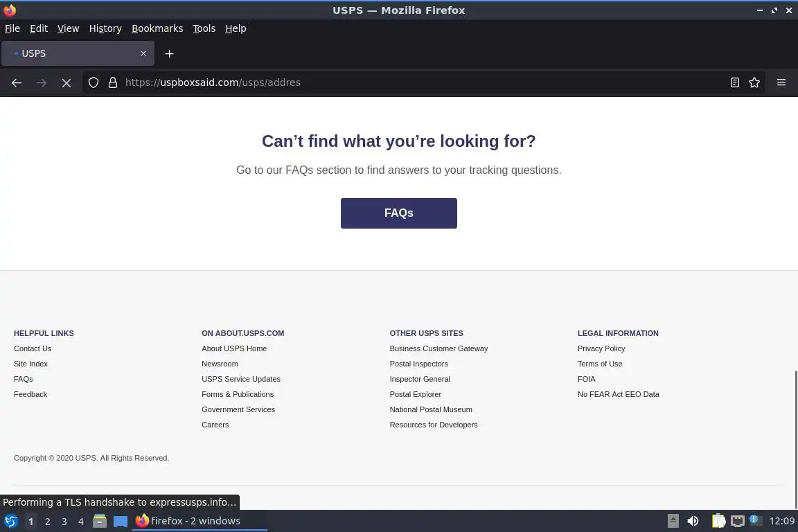
Task: Open Business Customer Gateway link
Action: click(x=438, y=348)
